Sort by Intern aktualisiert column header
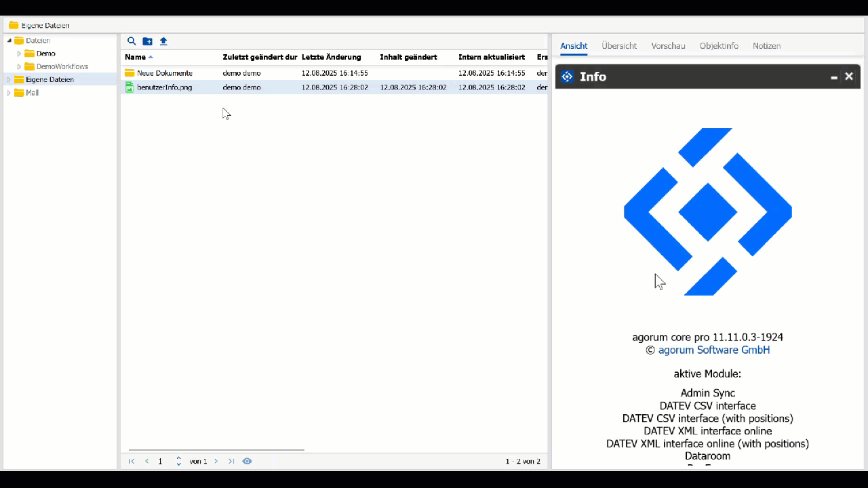This screenshot has height=488, width=868. tap(492, 58)
